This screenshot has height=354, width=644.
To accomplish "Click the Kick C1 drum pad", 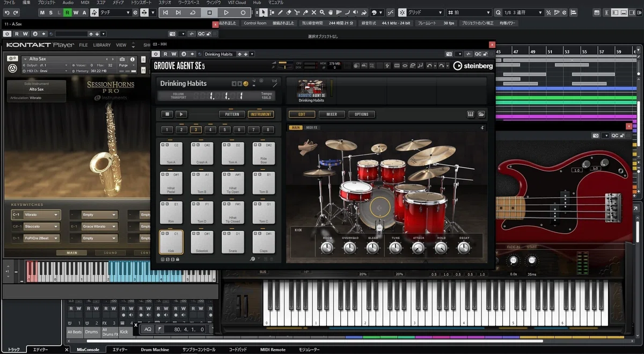I will (171, 242).
